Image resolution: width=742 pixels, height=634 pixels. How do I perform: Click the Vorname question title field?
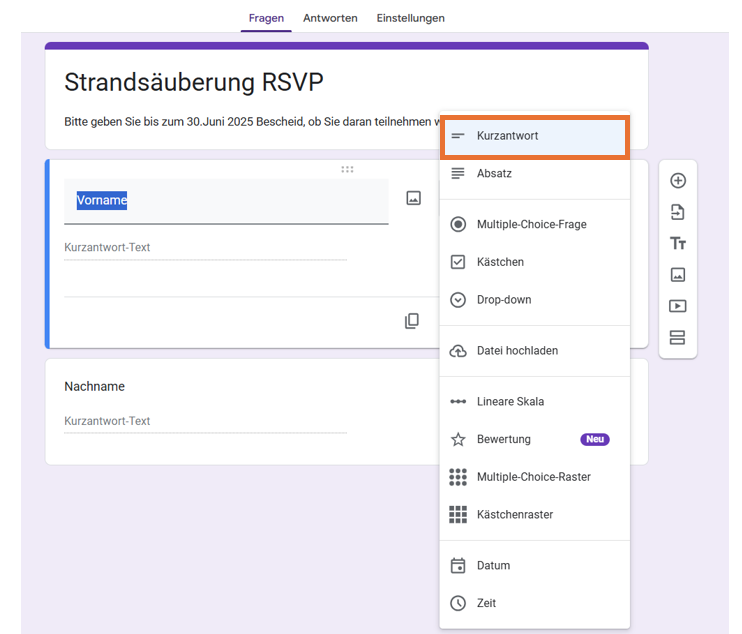tap(225, 201)
